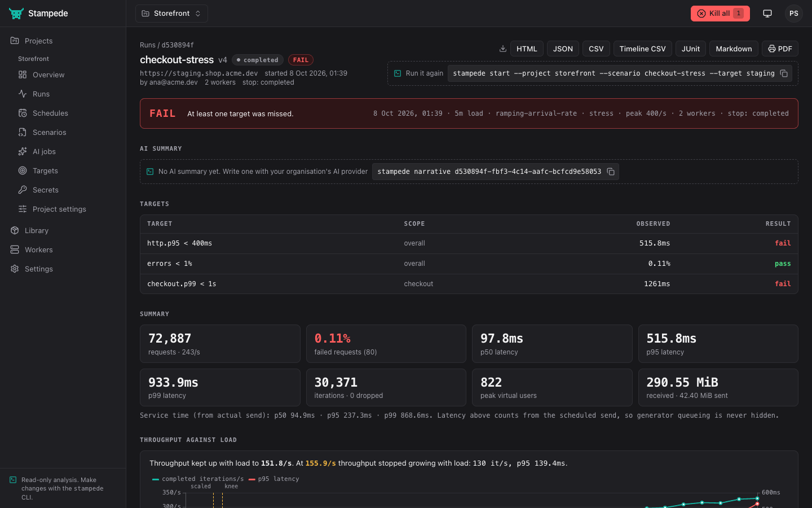Export report as CSV

[x=596, y=49]
